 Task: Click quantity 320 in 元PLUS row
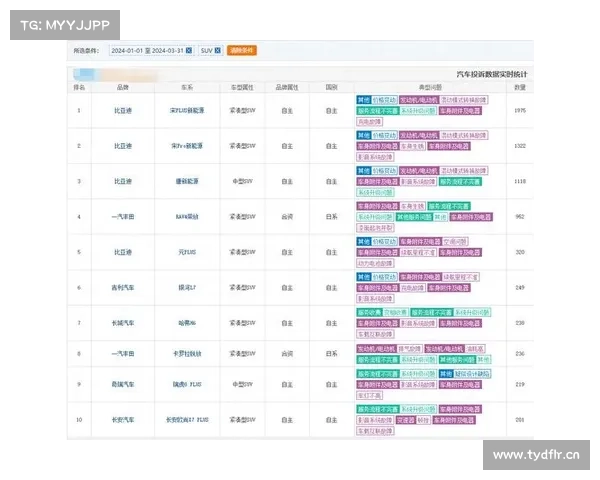[520, 252]
